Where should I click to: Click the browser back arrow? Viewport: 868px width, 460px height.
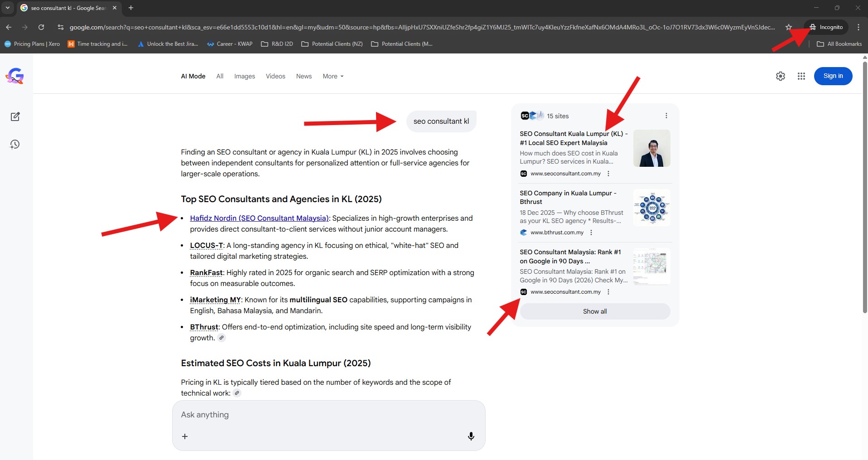(9, 27)
